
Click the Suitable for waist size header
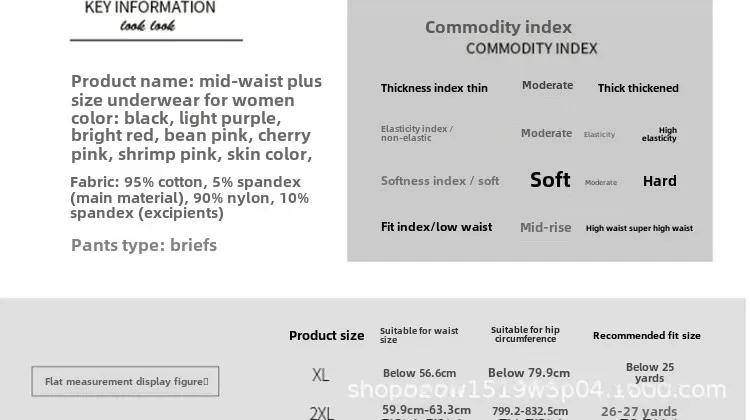coord(419,335)
